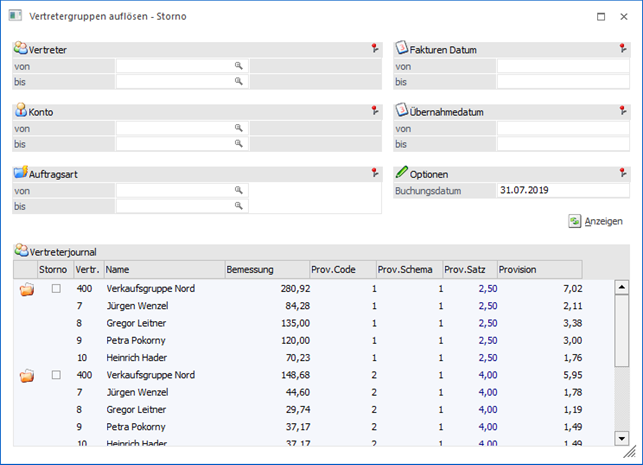Click the Buchungsdatum date field

(562, 190)
